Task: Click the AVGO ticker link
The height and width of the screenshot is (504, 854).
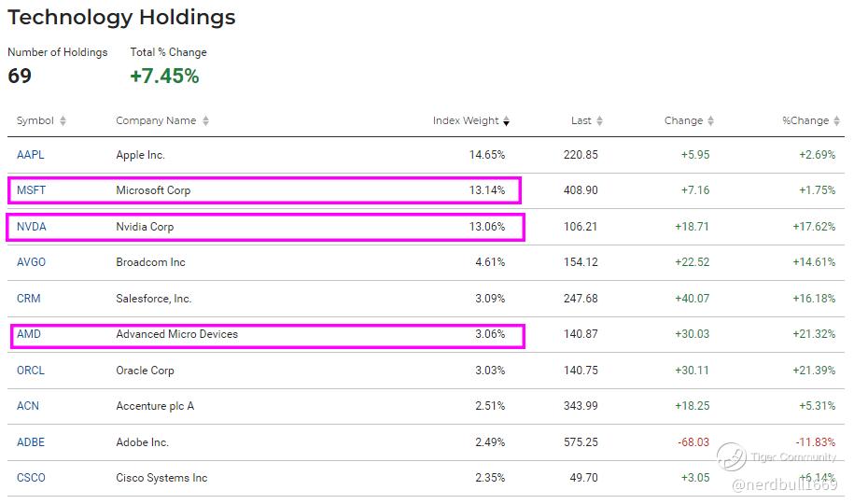Action: click(31, 262)
